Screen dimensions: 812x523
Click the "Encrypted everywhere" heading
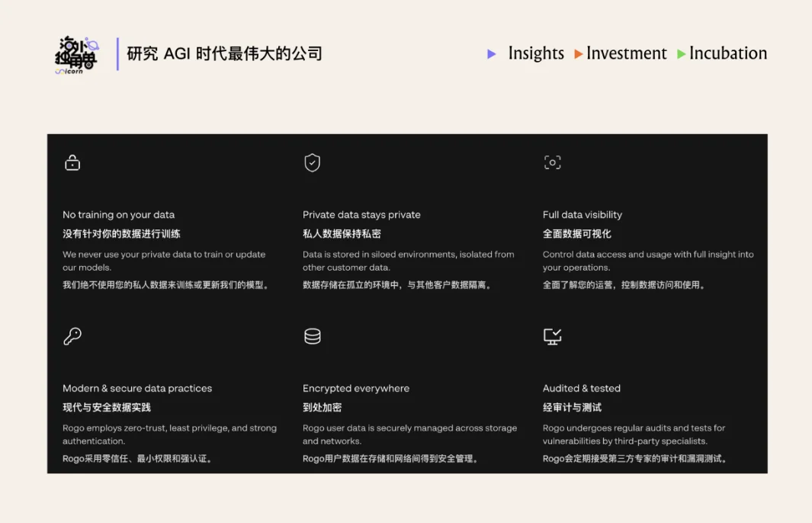(x=356, y=388)
